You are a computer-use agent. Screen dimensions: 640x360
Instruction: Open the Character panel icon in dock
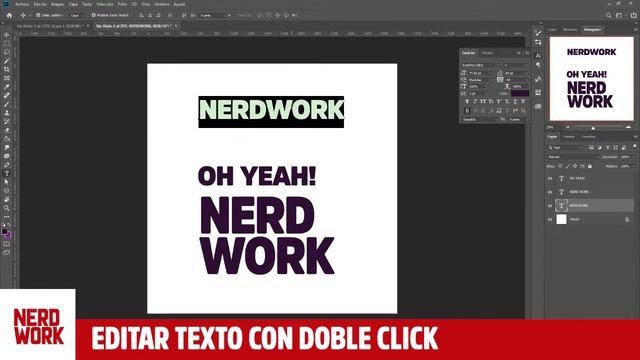[x=538, y=56]
